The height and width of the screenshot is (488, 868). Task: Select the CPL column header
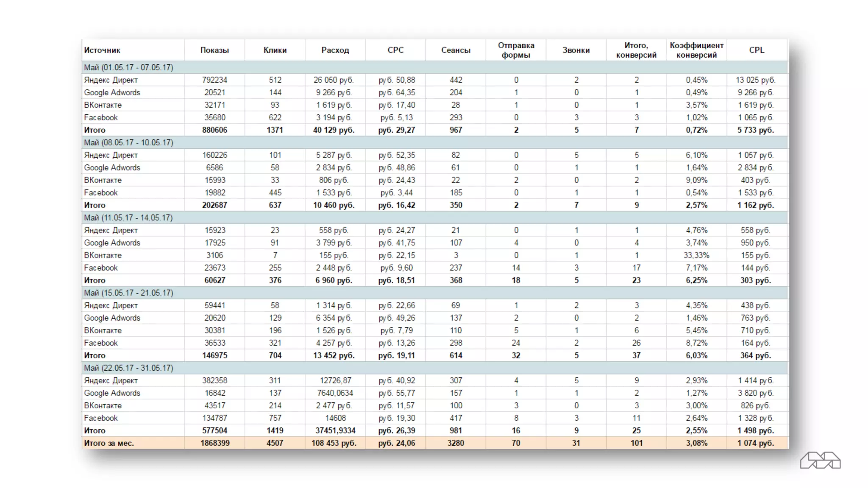[x=757, y=50]
